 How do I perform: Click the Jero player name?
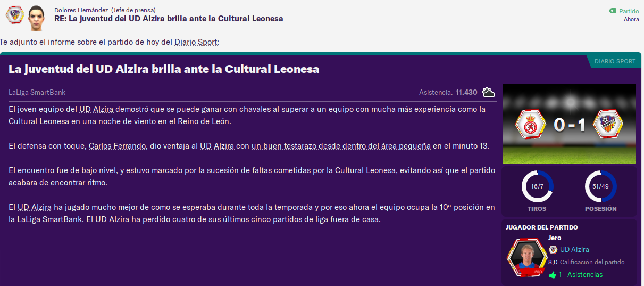(x=555, y=238)
